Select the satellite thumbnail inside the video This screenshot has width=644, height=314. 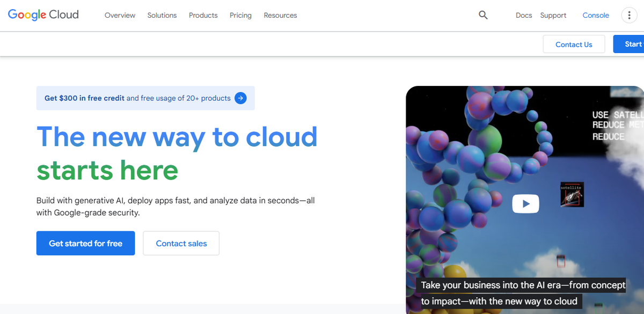tap(572, 194)
